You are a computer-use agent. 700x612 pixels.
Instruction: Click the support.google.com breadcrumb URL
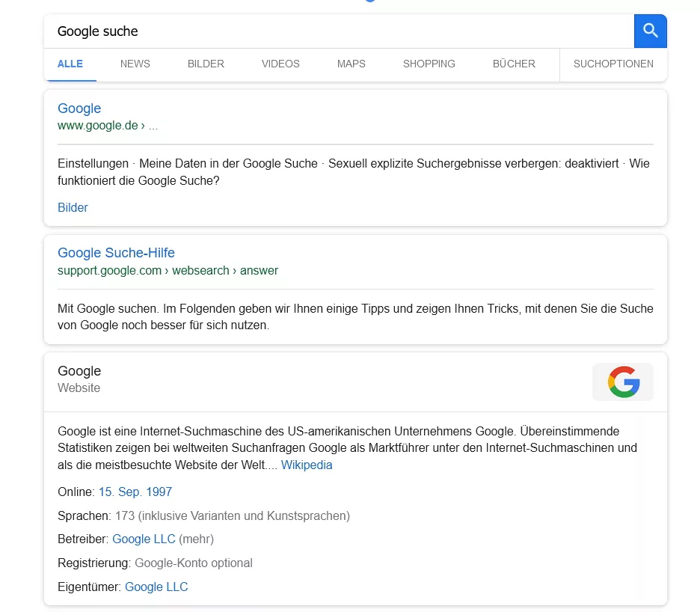pos(109,271)
